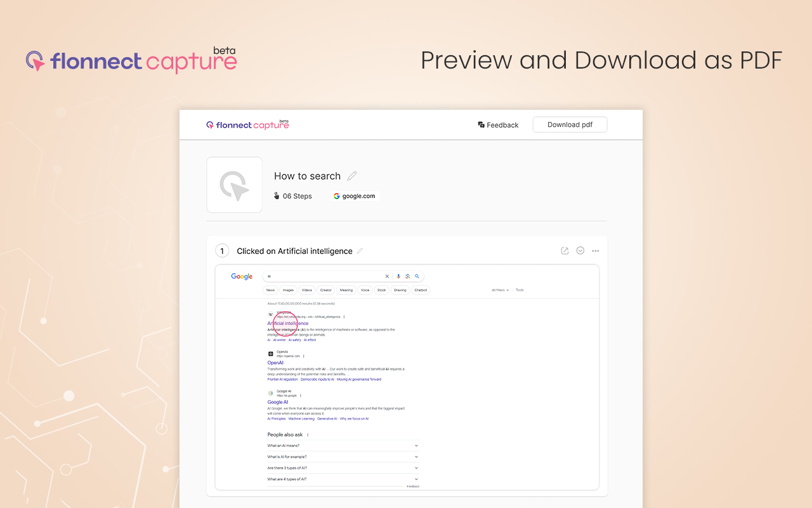Expand the 'What are 4 types of AI?' question
The image size is (812, 508).
[343, 479]
